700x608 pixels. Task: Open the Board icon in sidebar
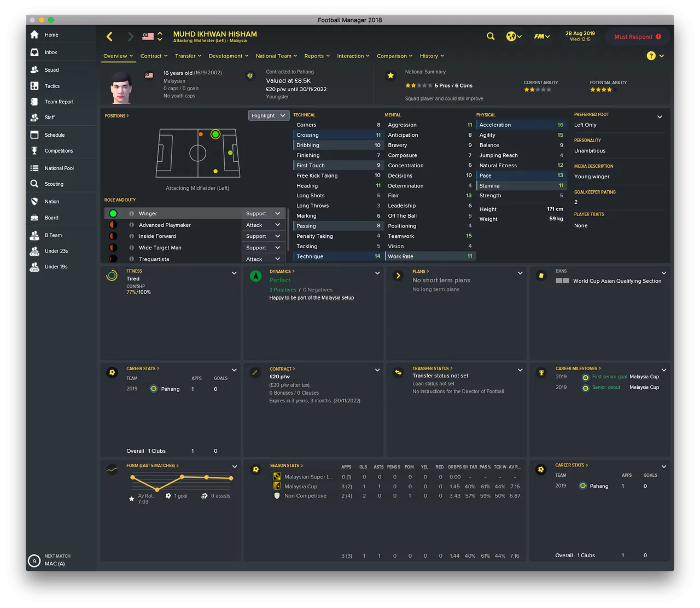34,217
